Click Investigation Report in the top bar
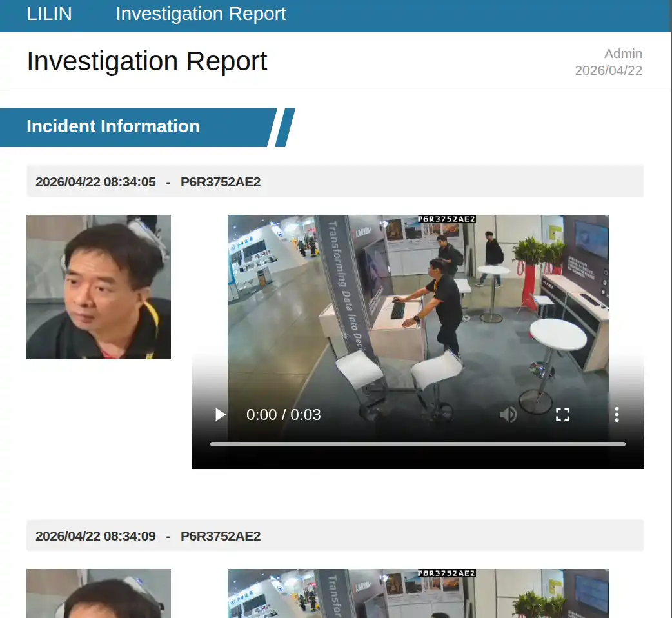Screen dimensions: 672x618 (201, 14)
